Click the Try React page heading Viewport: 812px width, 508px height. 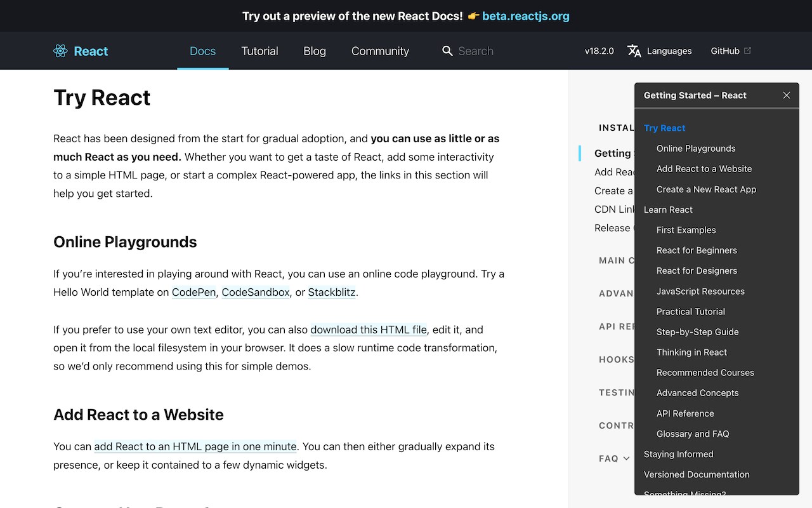point(102,98)
